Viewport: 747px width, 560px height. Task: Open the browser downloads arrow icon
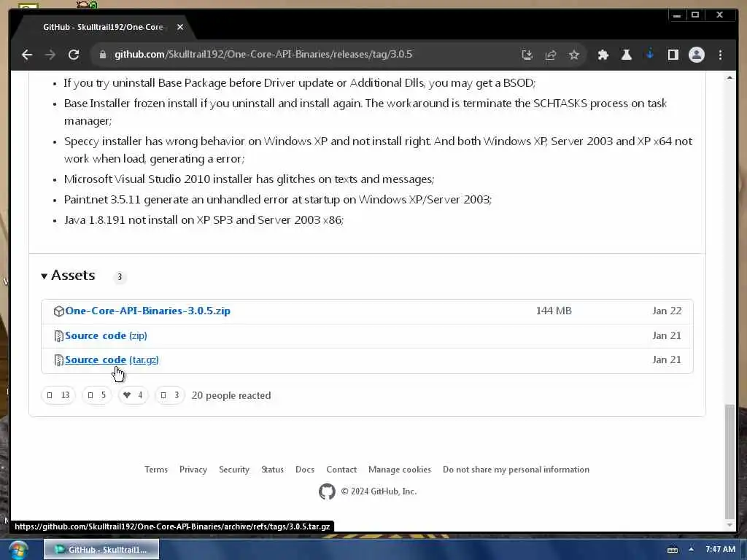(x=650, y=55)
